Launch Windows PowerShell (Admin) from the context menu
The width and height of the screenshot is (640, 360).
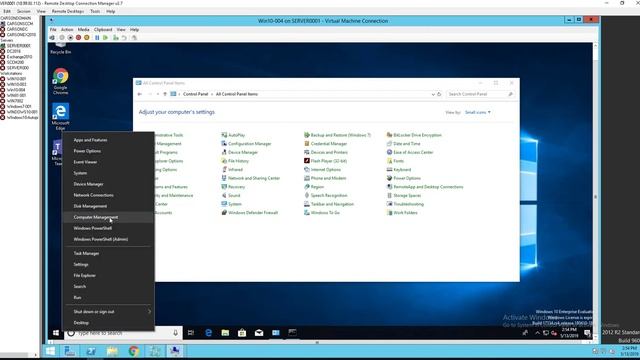(x=108, y=239)
